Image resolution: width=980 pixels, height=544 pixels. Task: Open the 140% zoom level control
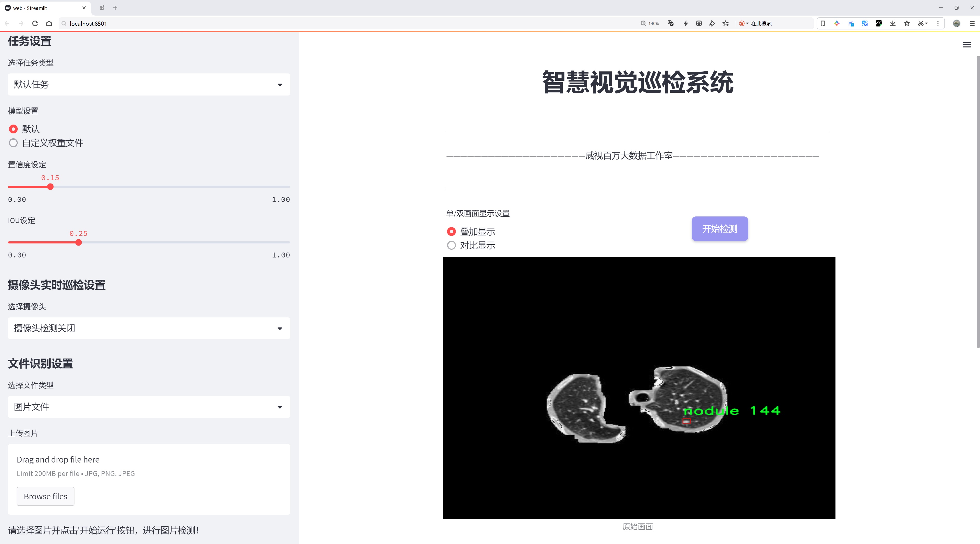click(x=649, y=23)
